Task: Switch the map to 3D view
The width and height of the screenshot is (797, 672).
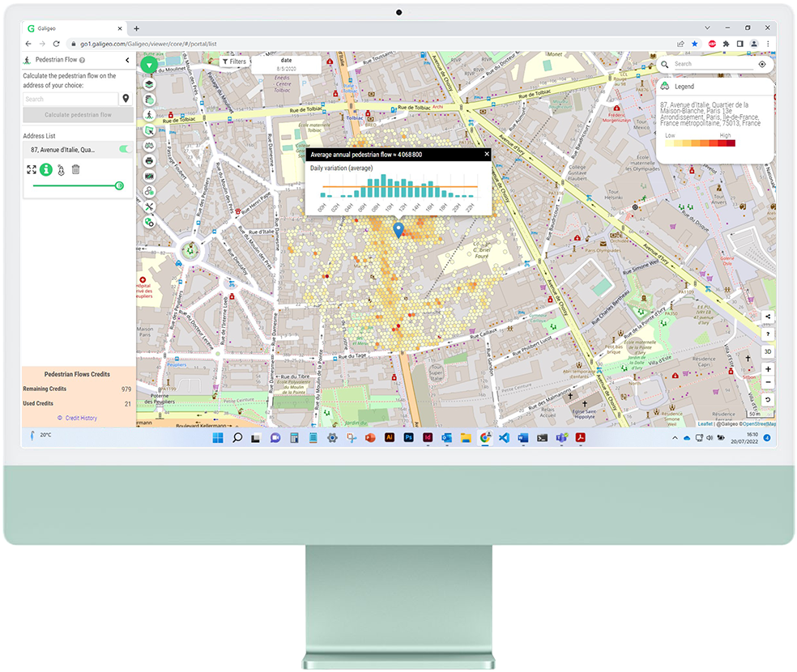Action: point(768,351)
